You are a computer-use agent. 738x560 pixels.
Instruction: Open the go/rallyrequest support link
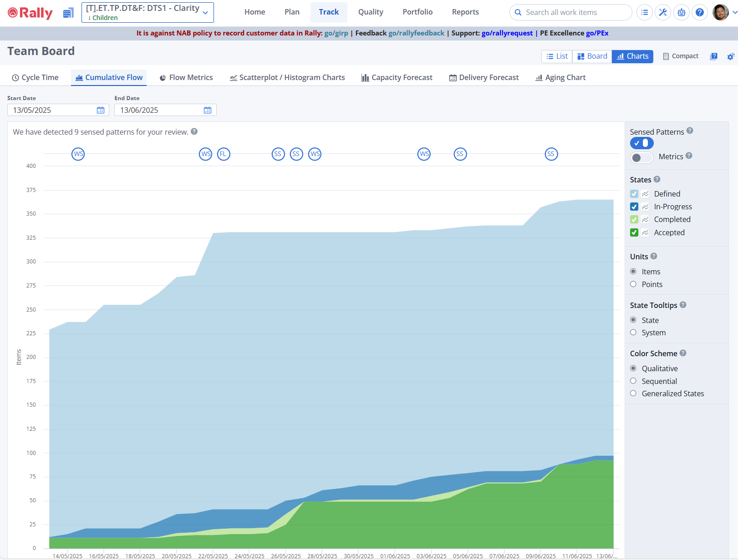click(507, 33)
